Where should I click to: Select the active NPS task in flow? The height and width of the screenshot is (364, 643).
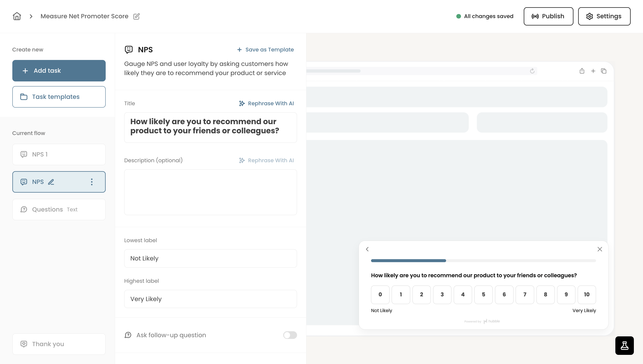click(59, 182)
